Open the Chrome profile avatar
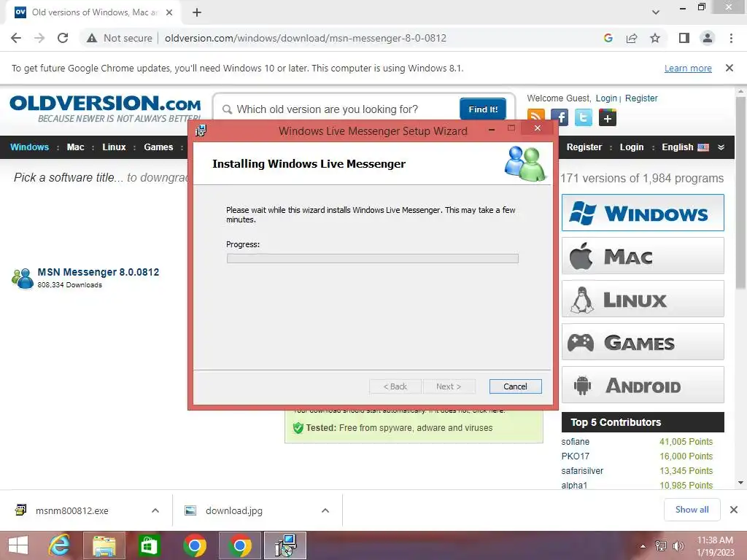This screenshot has width=747, height=560. tap(708, 38)
